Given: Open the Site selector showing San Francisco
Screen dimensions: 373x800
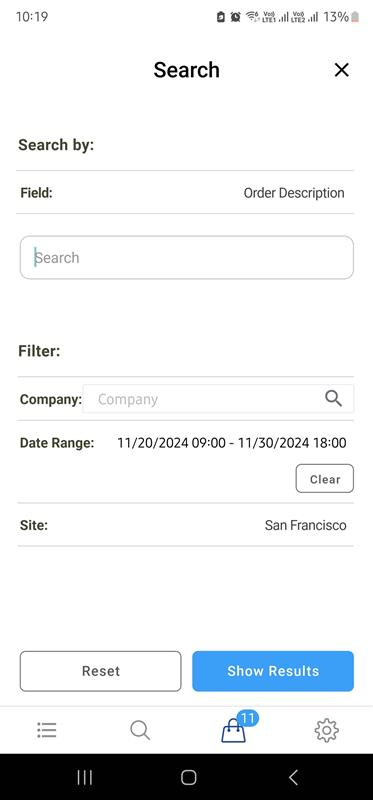Looking at the screenshot, I should tap(186, 525).
